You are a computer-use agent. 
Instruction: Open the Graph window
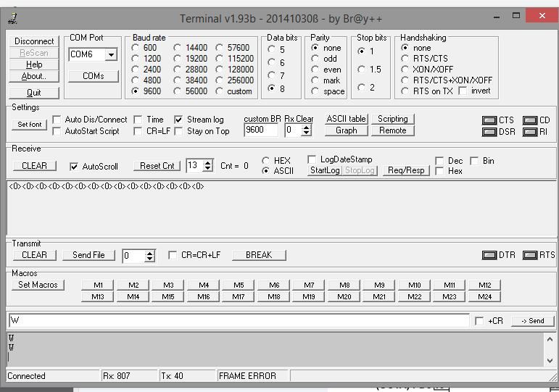point(346,130)
